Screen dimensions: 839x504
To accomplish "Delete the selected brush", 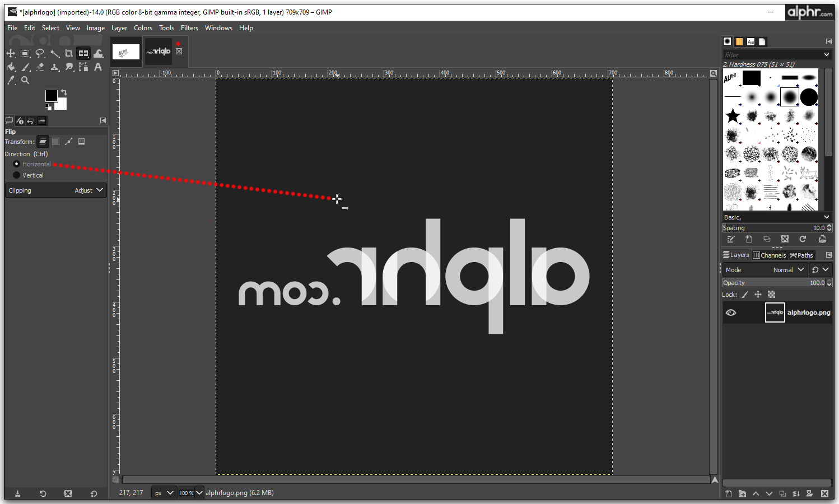I will point(785,239).
